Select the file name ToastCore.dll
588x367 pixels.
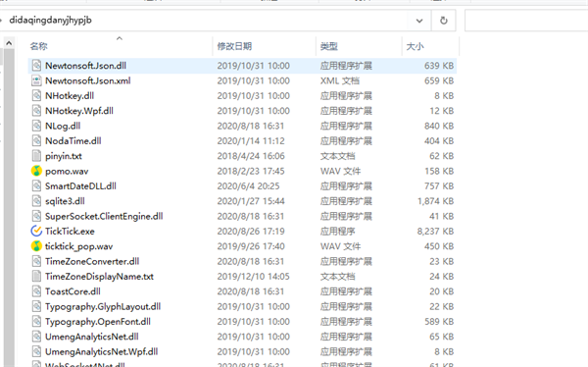(x=73, y=291)
